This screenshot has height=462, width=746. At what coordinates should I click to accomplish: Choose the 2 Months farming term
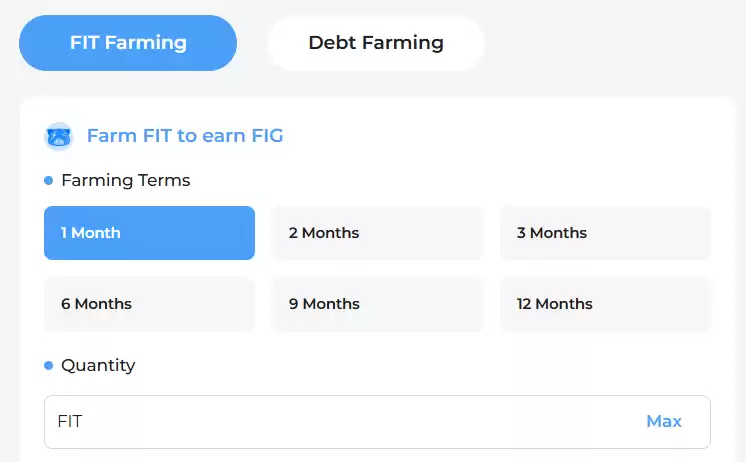tap(377, 233)
